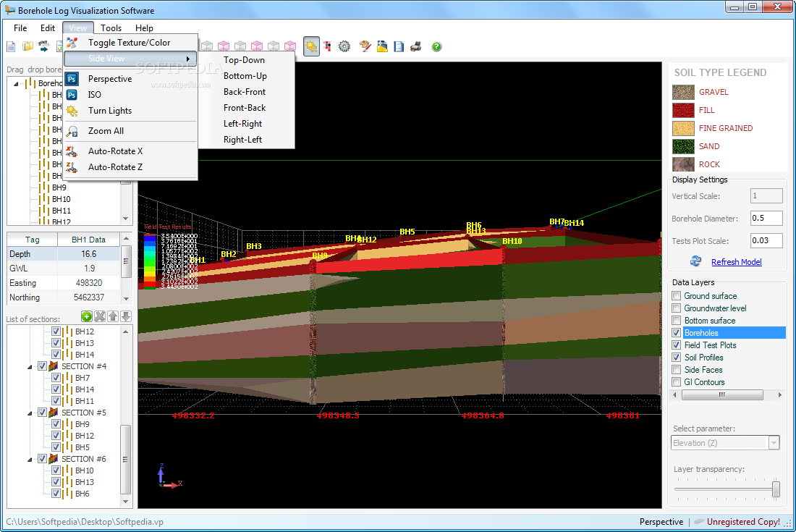
Task: Move section down with down-arrow icon
Action: pyautogui.click(x=126, y=317)
